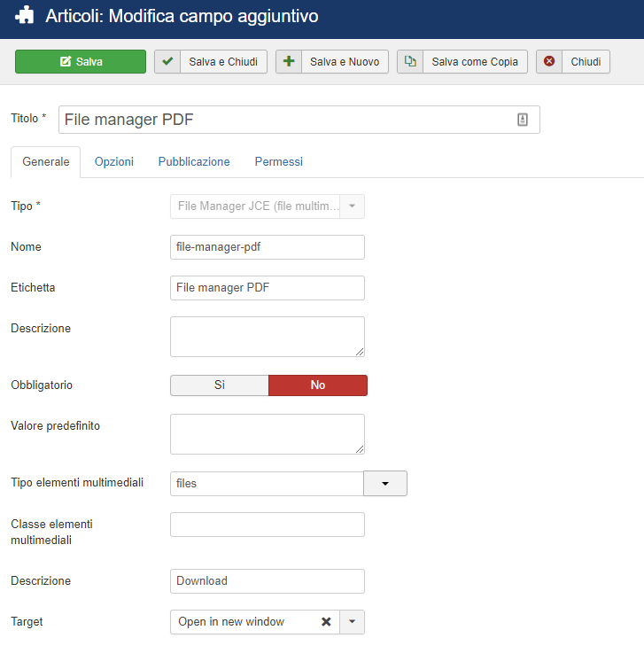
Task: Focus the Classe elementi multimediali field
Action: 268,525
